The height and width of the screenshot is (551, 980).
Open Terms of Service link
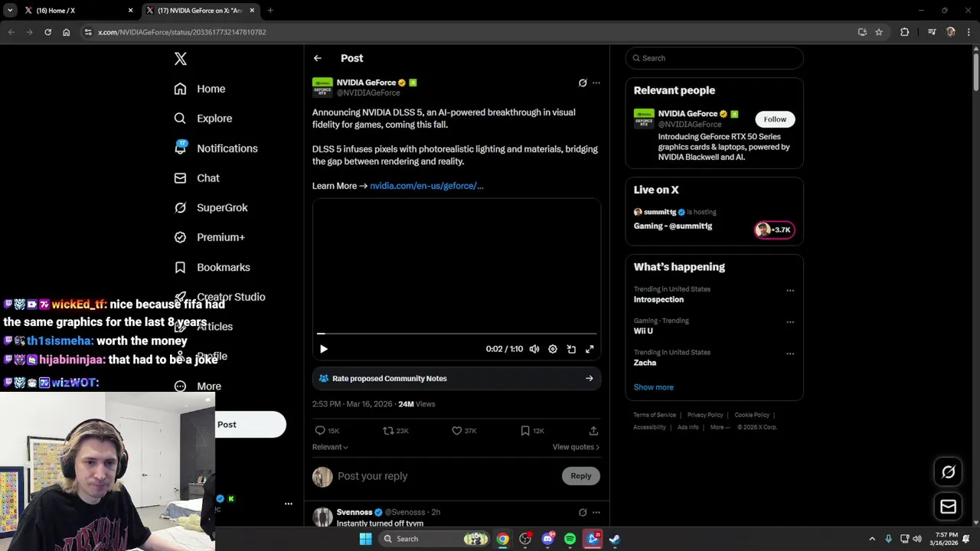[655, 415]
